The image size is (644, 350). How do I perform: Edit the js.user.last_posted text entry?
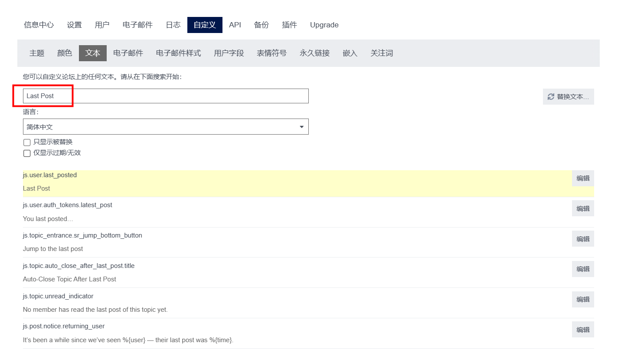coord(582,178)
